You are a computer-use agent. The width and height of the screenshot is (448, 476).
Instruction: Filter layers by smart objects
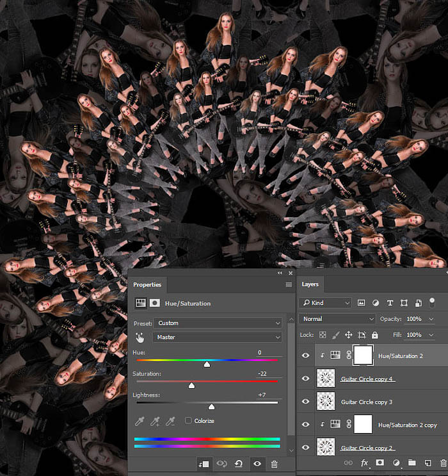[x=419, y=303]
